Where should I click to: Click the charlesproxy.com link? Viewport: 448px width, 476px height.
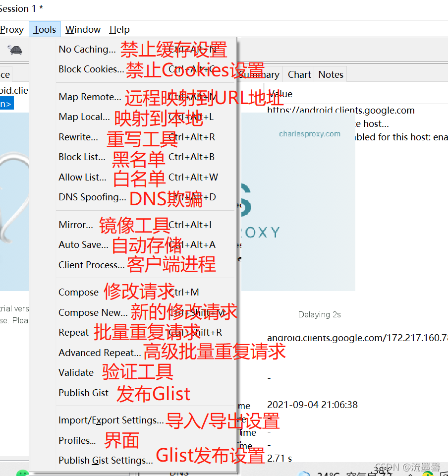309,134
